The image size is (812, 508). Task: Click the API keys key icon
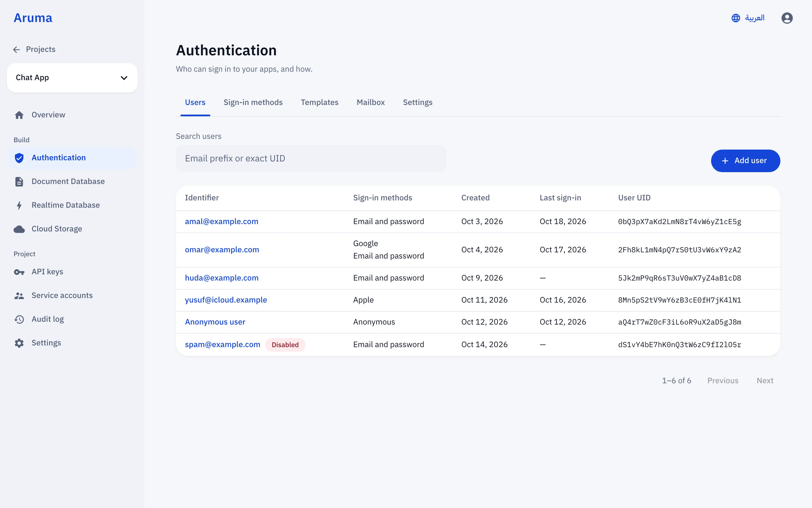(19, 272)
